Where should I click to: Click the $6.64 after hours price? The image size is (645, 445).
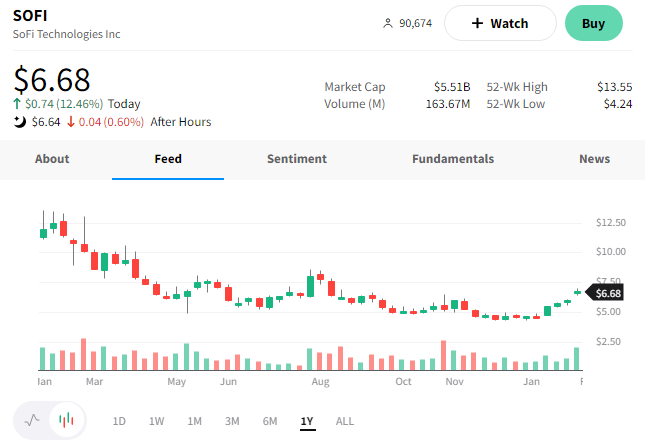click(x=46, y=122)
